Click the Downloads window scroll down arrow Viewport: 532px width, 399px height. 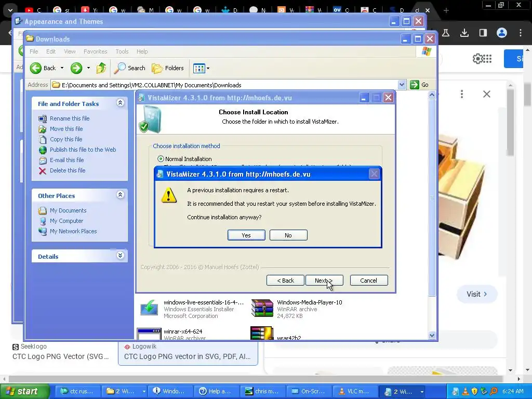[432, 335]
